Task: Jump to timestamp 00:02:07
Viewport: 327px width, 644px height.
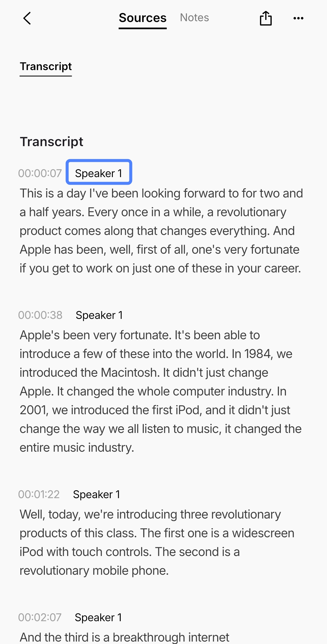Action: click(40, 617)
